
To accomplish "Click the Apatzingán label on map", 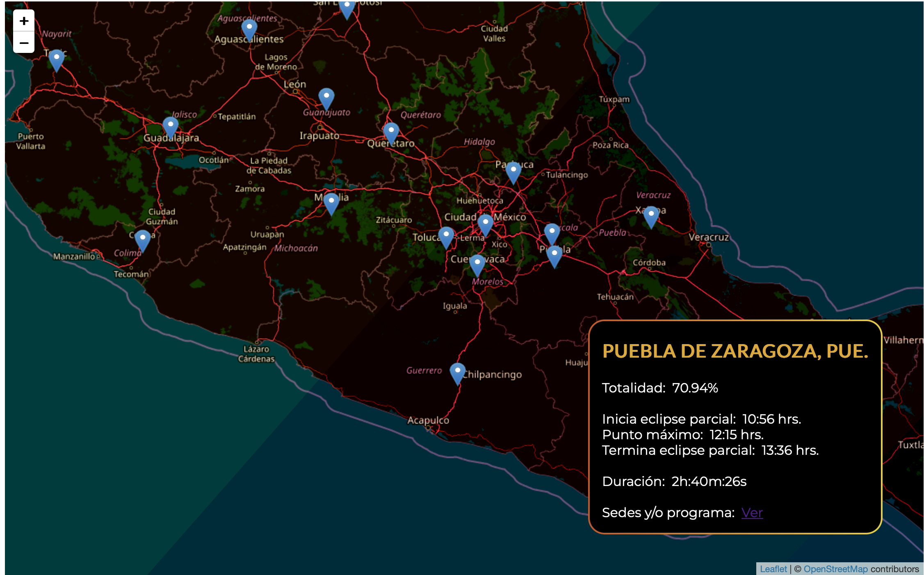I will [x=245, y=248].
